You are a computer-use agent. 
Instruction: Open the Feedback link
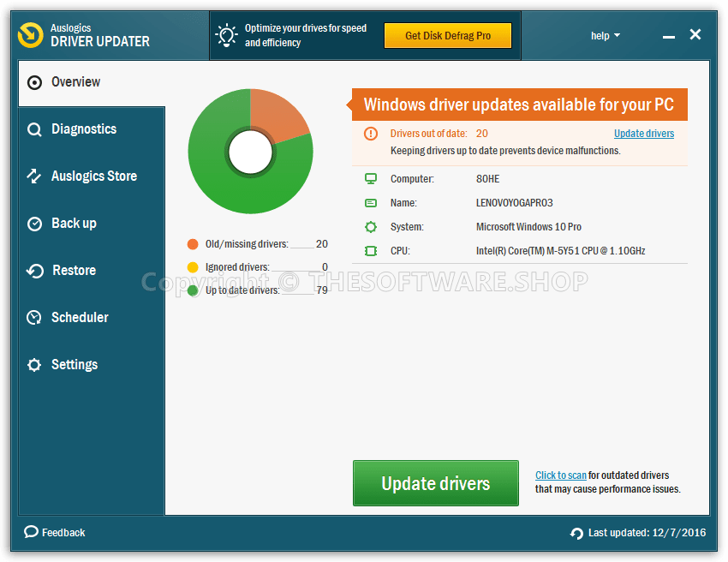click(55, 532)
